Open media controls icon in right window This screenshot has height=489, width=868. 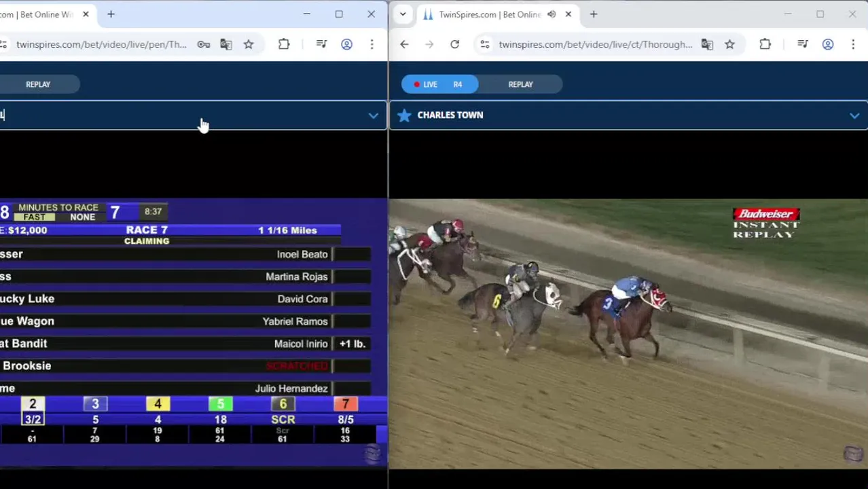coord(802,44)
